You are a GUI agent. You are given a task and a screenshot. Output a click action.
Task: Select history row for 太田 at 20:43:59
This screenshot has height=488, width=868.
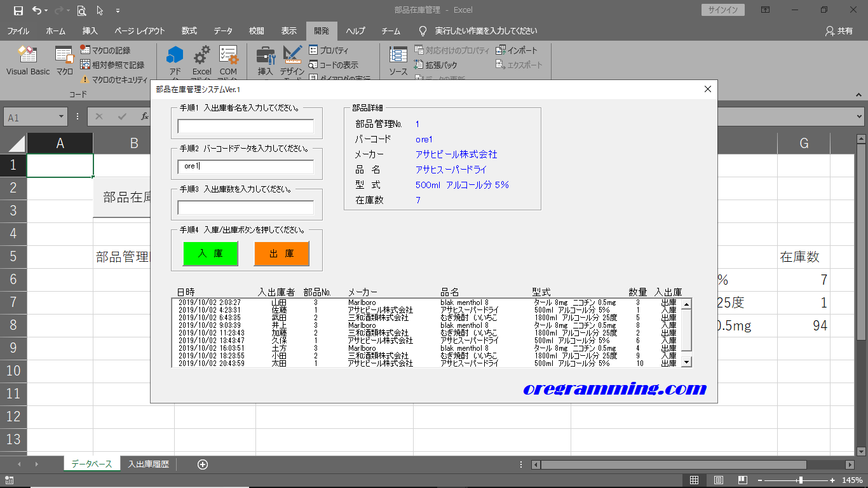(x=426, y=363)
